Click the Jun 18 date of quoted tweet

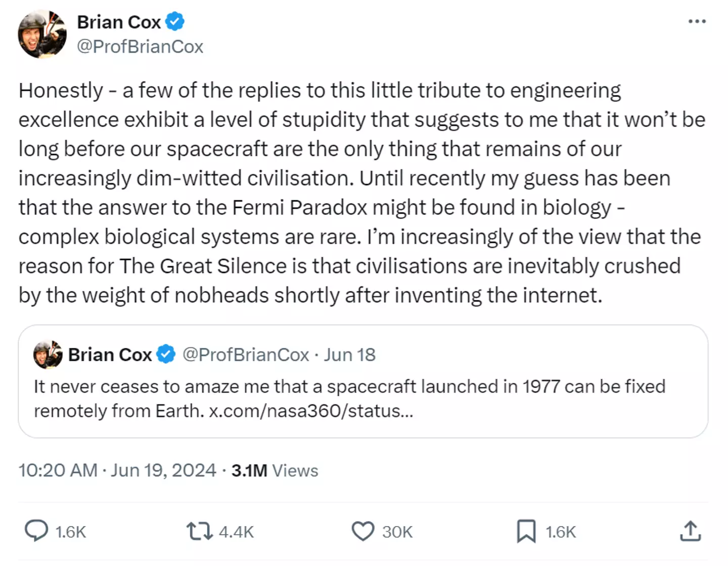[349, 355]
